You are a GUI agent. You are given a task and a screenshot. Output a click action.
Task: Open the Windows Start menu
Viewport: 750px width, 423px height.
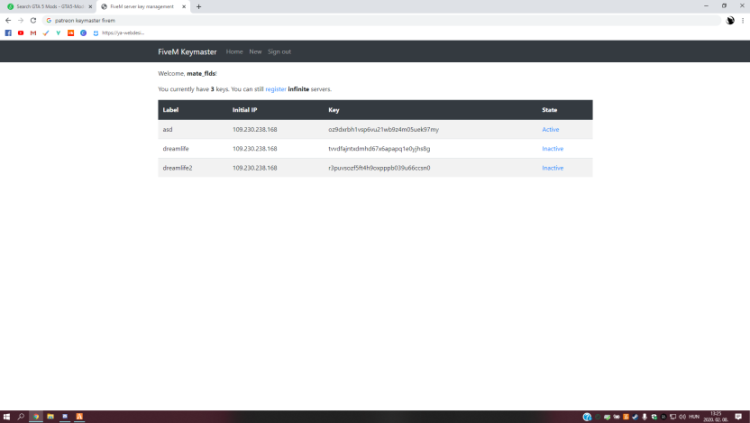click(7, 417)
